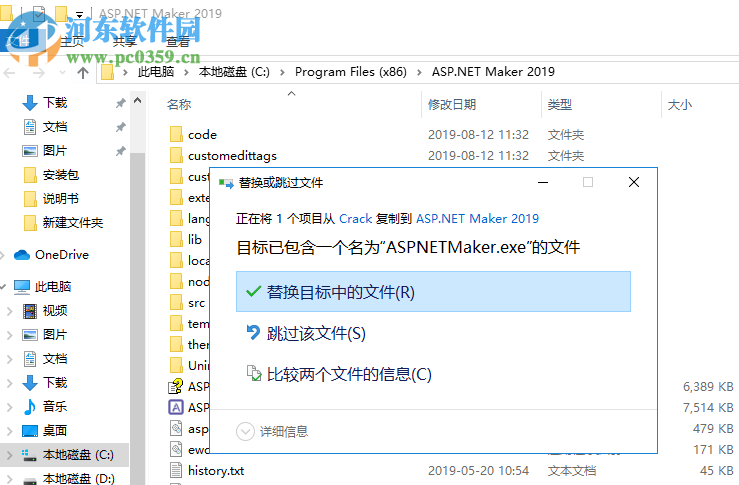Expand the breadcrumb arrow after 本地磁盘 (C:)

click(282, 72)
